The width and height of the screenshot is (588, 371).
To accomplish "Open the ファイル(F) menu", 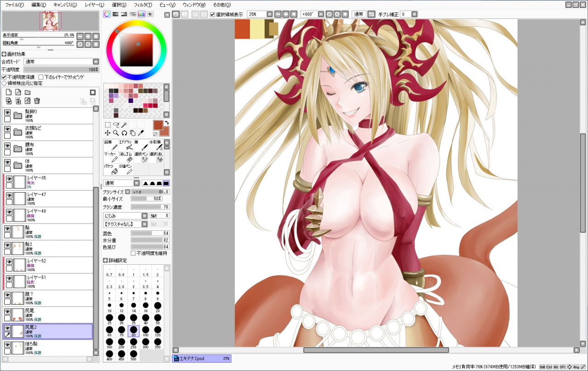I will point(15,5).
